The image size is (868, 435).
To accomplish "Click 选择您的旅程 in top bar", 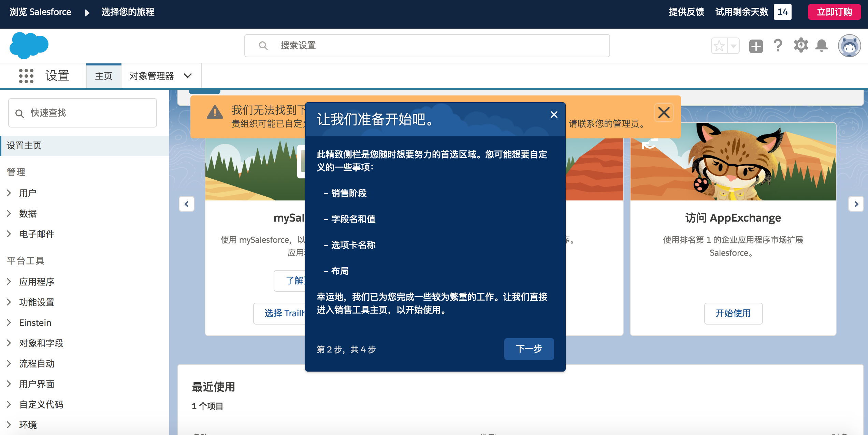I will pos(128,12).
